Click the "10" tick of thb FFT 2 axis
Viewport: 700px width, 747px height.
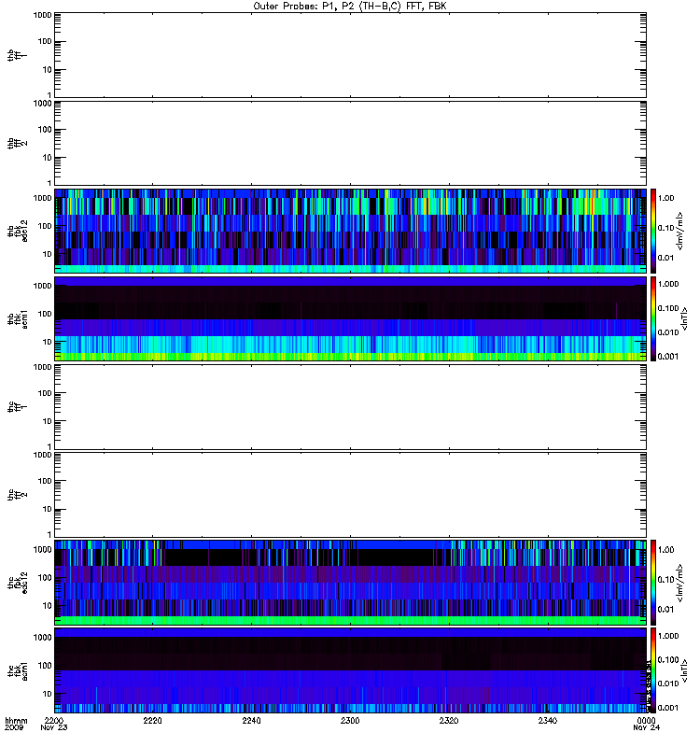[x=48, y=158]
